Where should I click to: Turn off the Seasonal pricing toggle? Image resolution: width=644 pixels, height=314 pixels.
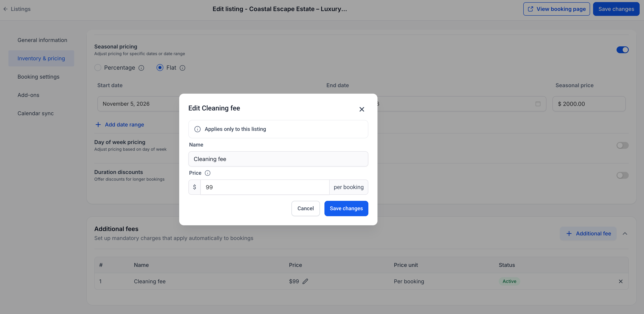tap(622, 50)
